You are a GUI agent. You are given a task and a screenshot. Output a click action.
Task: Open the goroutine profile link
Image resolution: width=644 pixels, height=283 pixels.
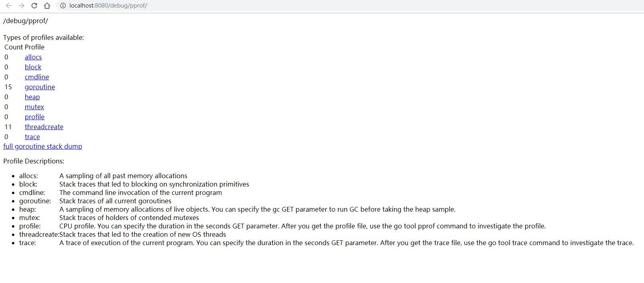(x=39, y=87)
